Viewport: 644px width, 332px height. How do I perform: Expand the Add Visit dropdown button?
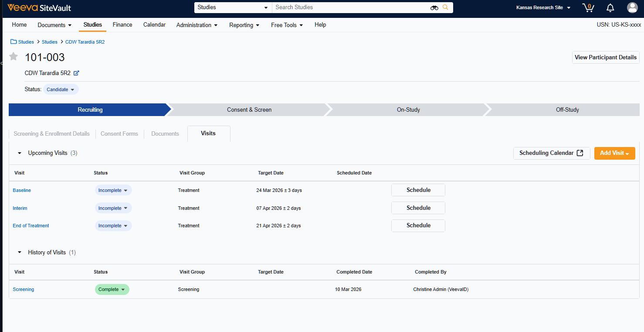click(614, 153)
